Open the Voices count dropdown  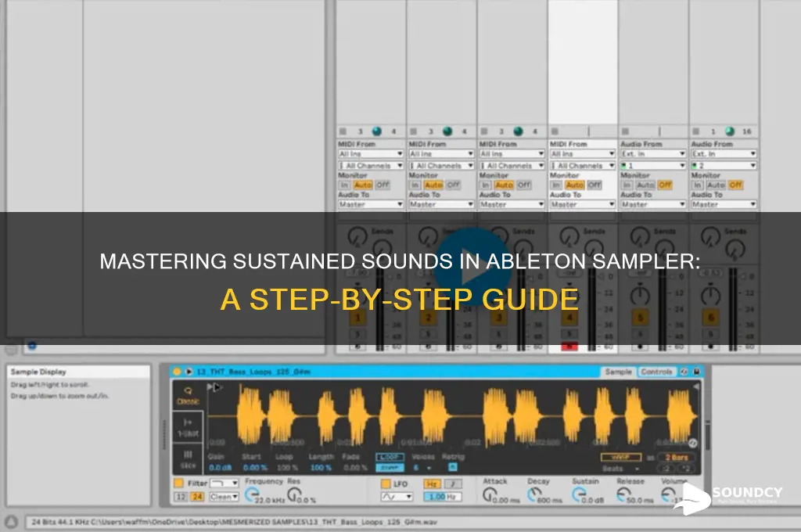[422, 467]
